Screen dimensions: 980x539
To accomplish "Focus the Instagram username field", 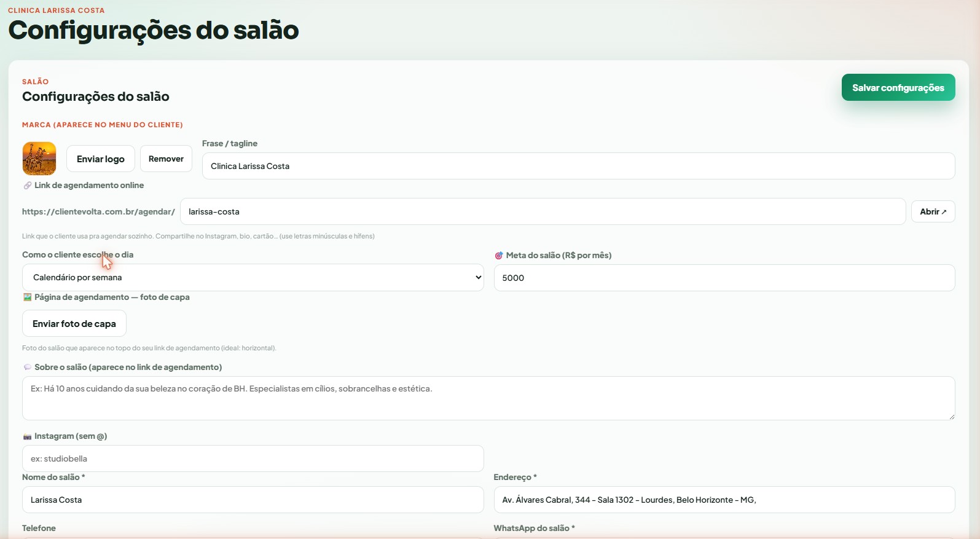I will (253, 458).
